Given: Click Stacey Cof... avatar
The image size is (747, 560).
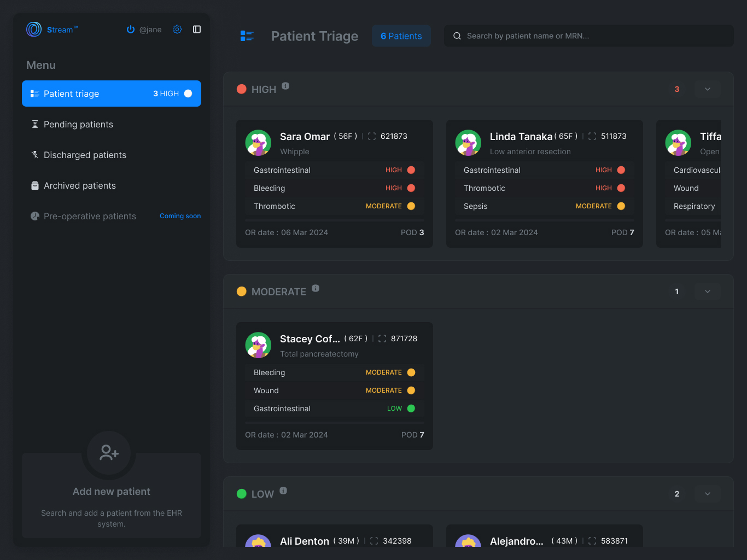Looking at the screenshot, I should tap(258, 345).
